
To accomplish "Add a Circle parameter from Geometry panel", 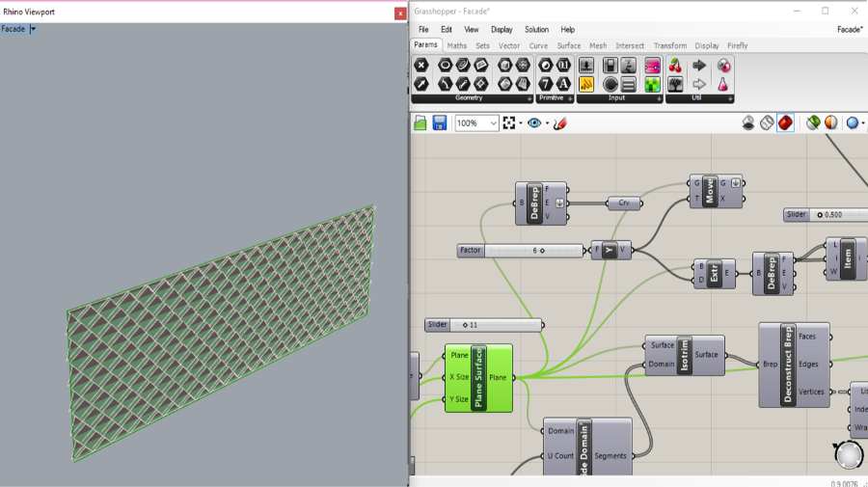I will click(x=445, y=66).
